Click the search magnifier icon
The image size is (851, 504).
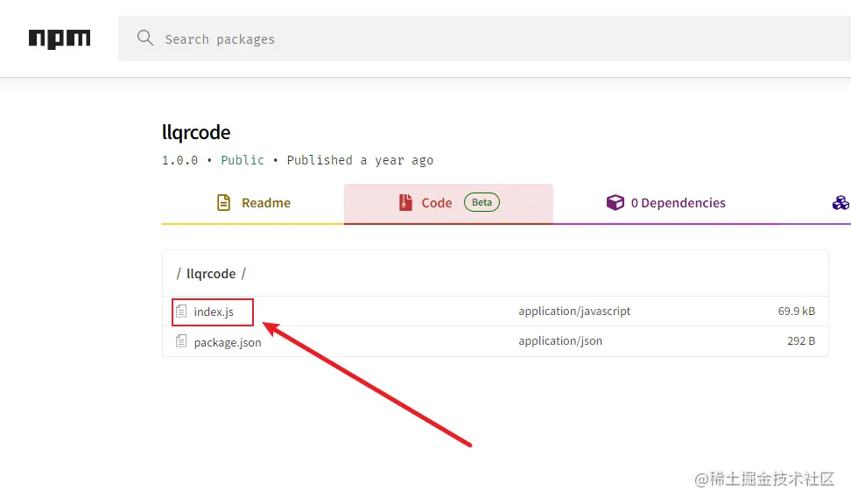click(145, 38)
